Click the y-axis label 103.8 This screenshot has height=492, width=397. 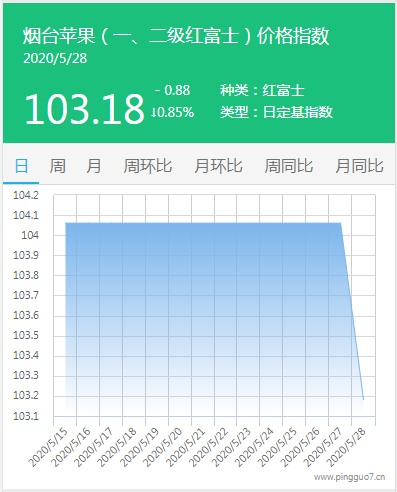[x=26, y=275]
